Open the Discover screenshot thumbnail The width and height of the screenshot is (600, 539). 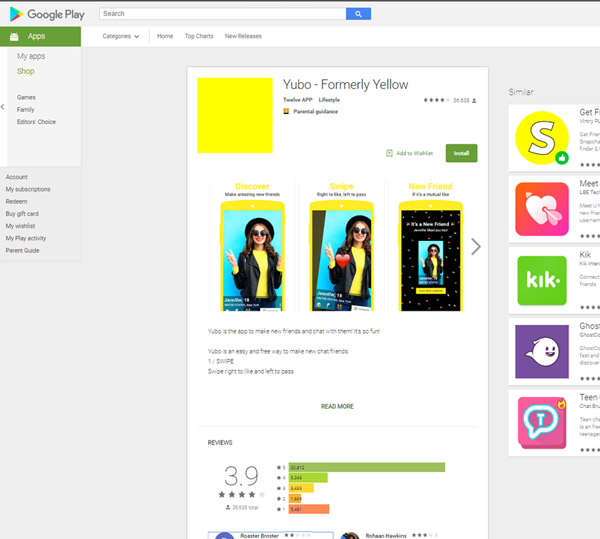[252, 246]
